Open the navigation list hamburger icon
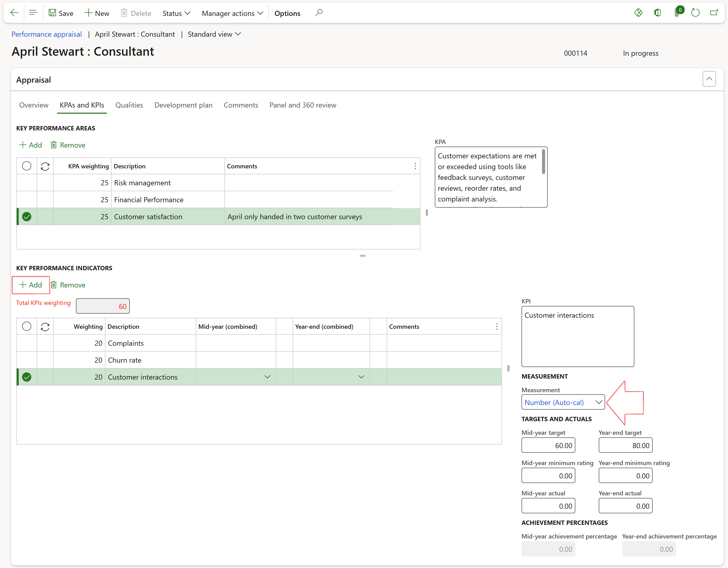 tap(33, 13)
